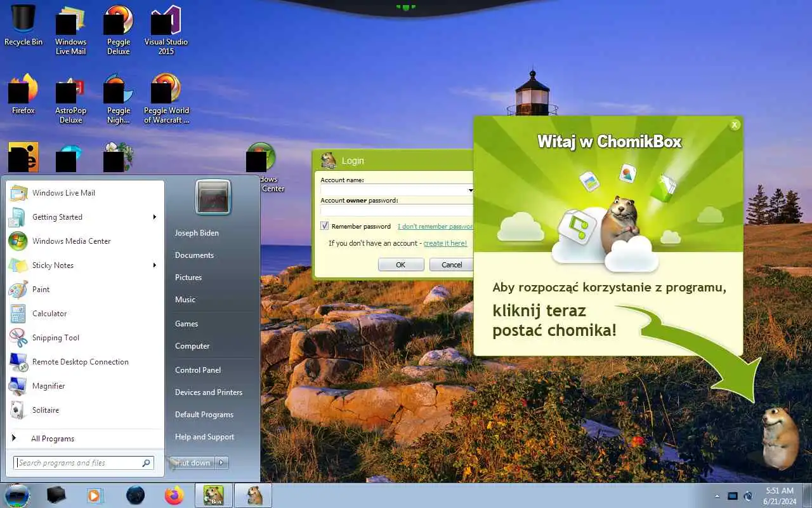Viewport: 812px width, 508px height.
Task: Launch Windows Media Center from Start menu
Action: [x=86, y=241]
